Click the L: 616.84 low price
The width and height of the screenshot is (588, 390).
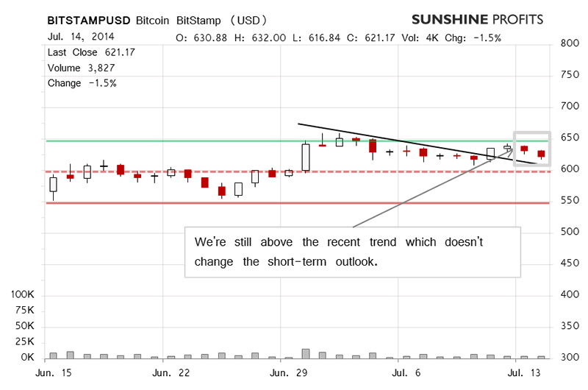[317, 38]
